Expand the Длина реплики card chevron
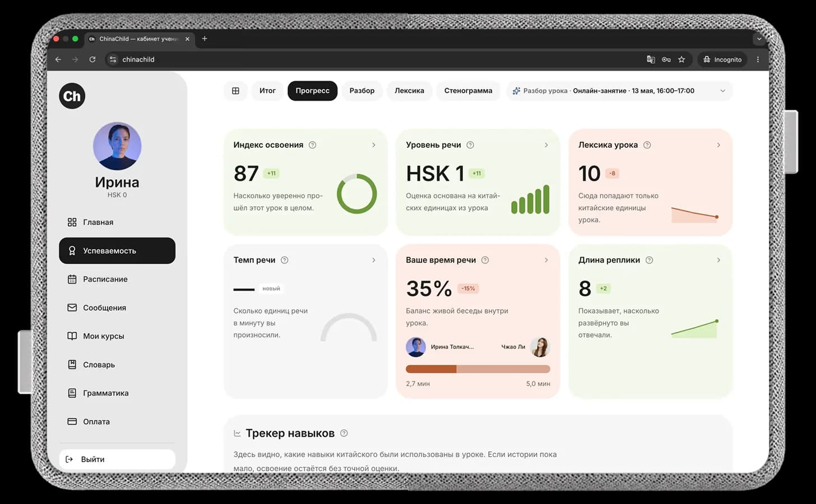 coord(718,260)
